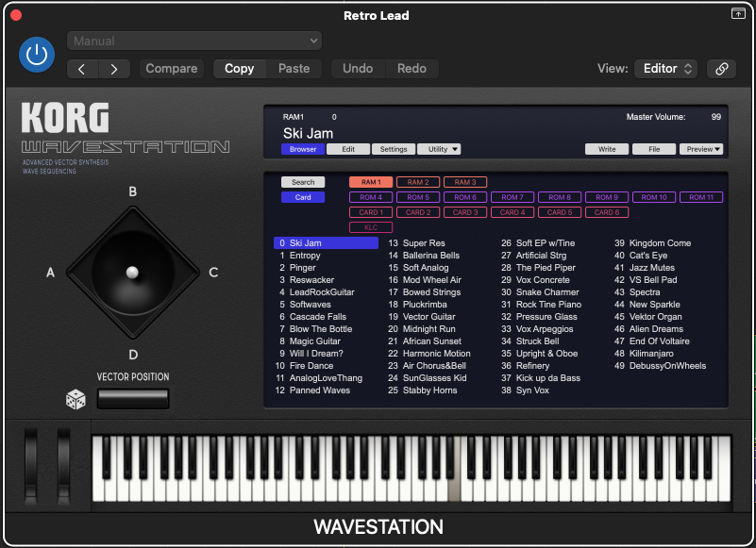
Task: Click the Redo button
Action: (412, 69)
